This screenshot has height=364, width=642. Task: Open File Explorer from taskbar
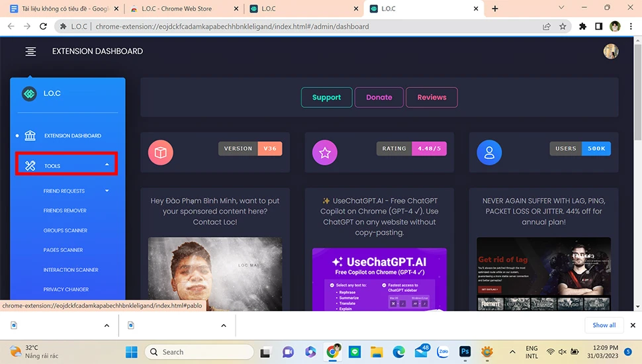(x=377, y=351)
